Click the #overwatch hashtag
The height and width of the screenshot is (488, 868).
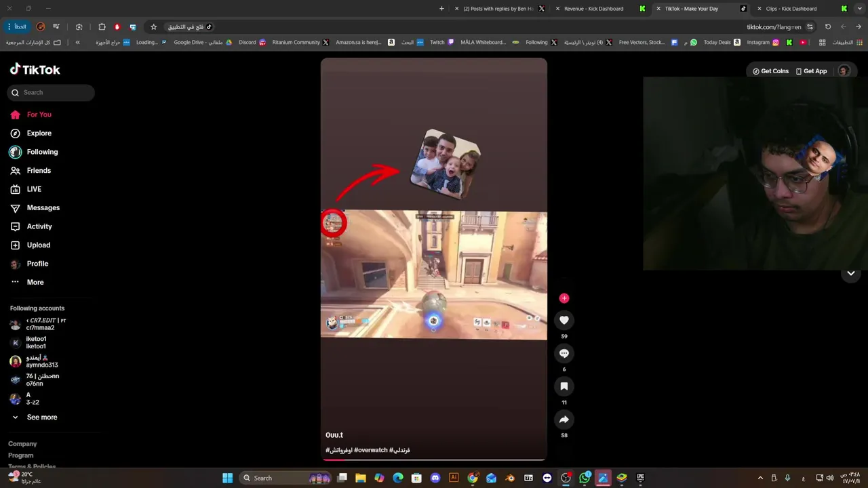(x=371, y=450)
